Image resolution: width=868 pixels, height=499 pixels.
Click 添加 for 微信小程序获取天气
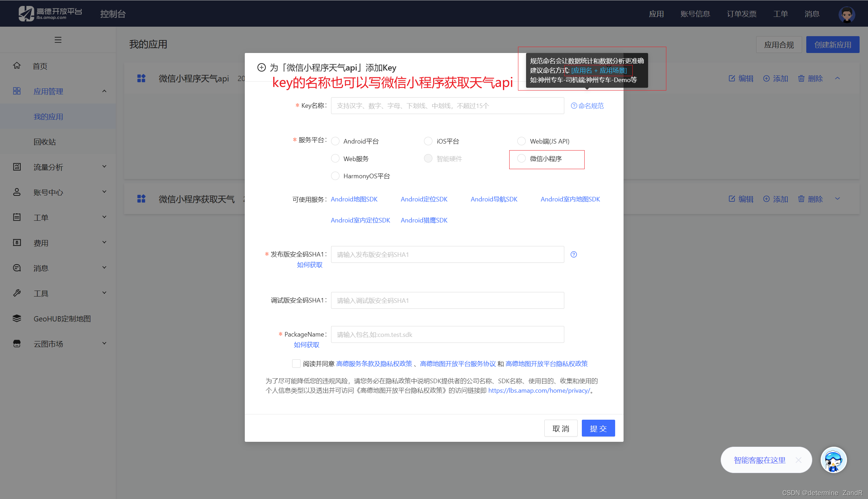click(776, 199)
